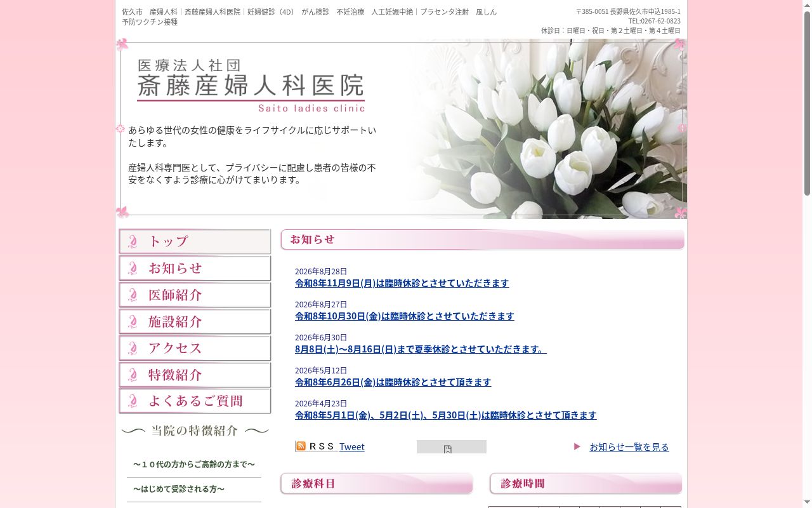The height and width of the screenshot is (508, 812).
Task: Click the TEL:0267-62-0823 phone number
Action: tap(654, 21)
